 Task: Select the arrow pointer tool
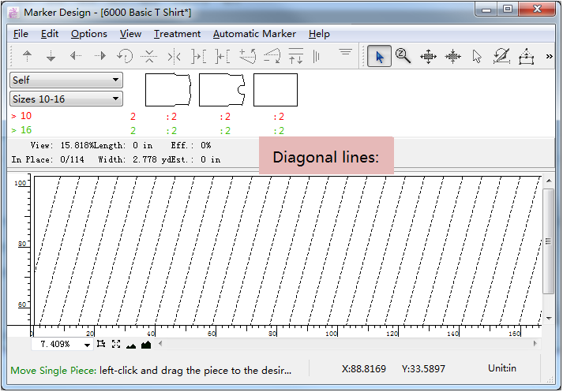[x=380, y=57]
